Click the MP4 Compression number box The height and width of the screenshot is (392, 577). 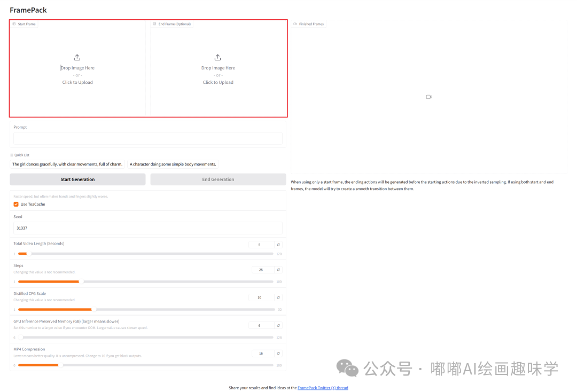[x=263, y=354]
